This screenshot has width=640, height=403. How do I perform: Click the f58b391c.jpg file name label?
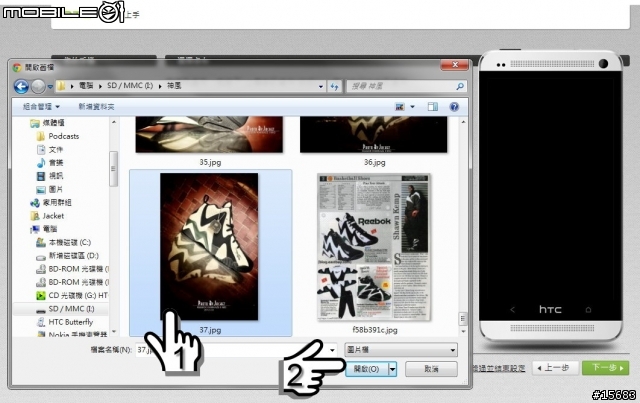pyautogui.click(x=375, y=330)
